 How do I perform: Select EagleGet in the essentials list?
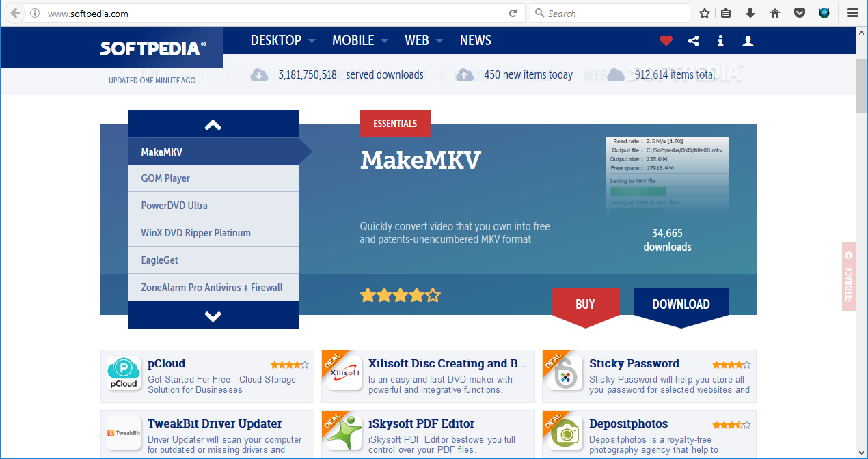tap(213, 260)
